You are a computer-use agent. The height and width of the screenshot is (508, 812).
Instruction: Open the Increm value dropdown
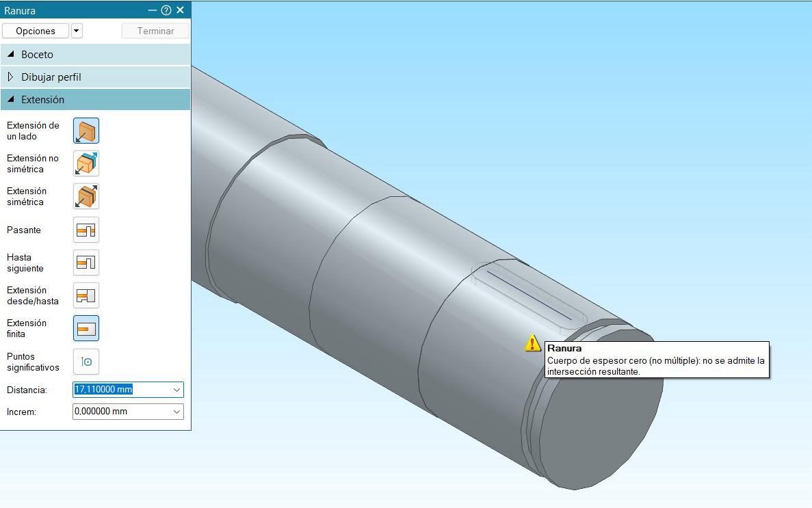(176, 412)
